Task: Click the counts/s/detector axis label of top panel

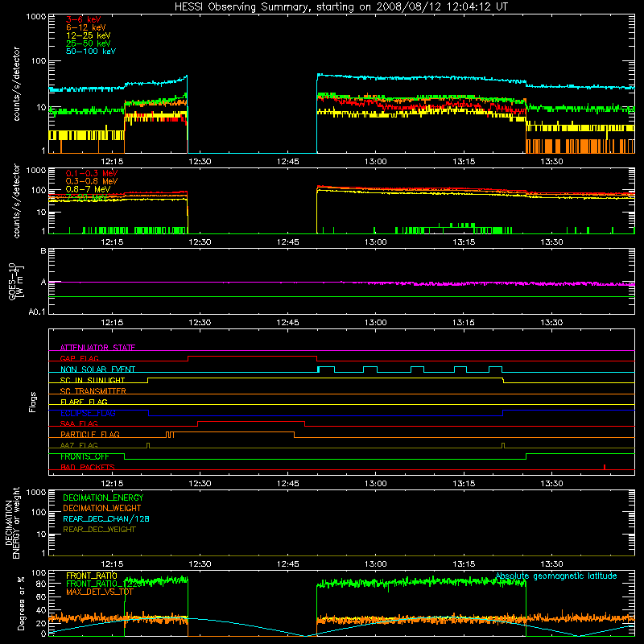Action: pyautogui.click(x=16, y=84)
